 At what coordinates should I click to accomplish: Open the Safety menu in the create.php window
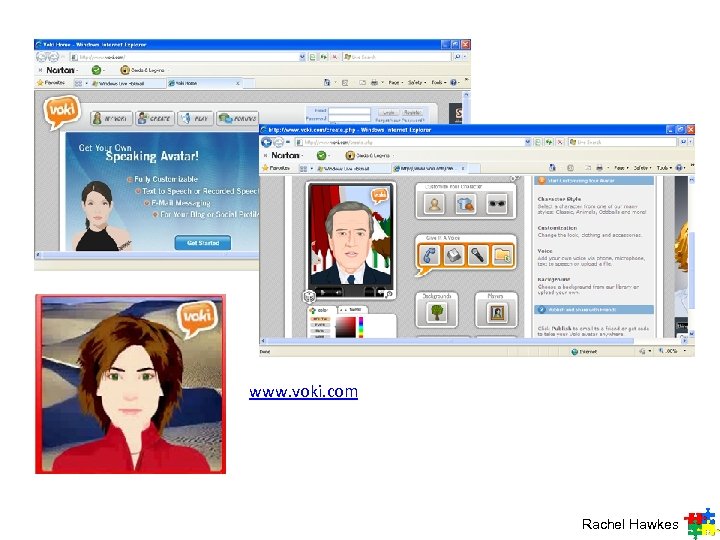click(641, 168)
